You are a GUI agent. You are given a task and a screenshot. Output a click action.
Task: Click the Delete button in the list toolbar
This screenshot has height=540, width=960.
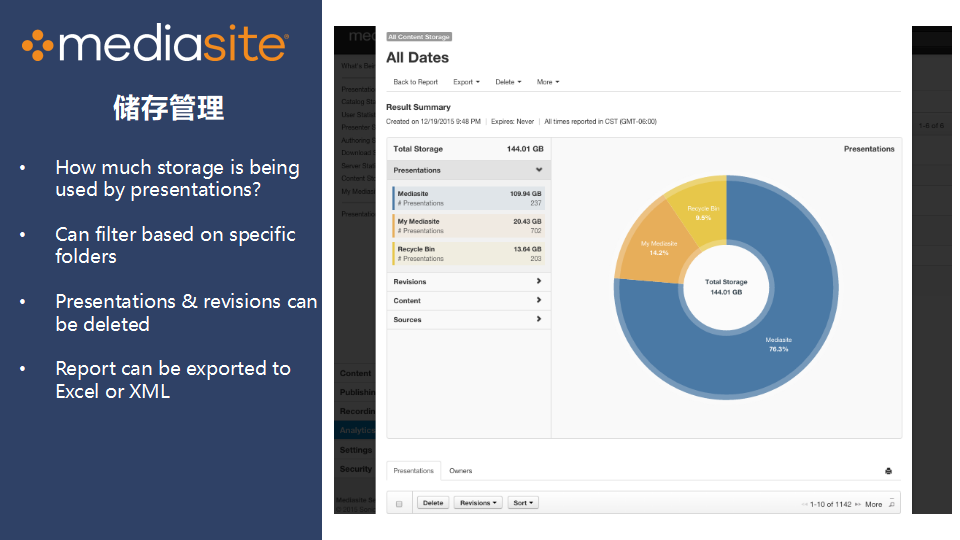(x=433, y=503)
